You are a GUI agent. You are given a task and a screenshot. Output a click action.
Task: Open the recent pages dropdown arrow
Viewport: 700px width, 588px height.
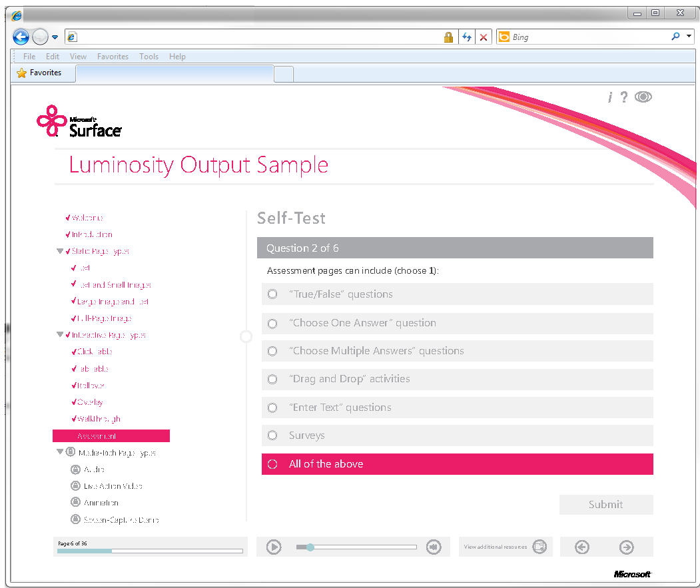55,37
